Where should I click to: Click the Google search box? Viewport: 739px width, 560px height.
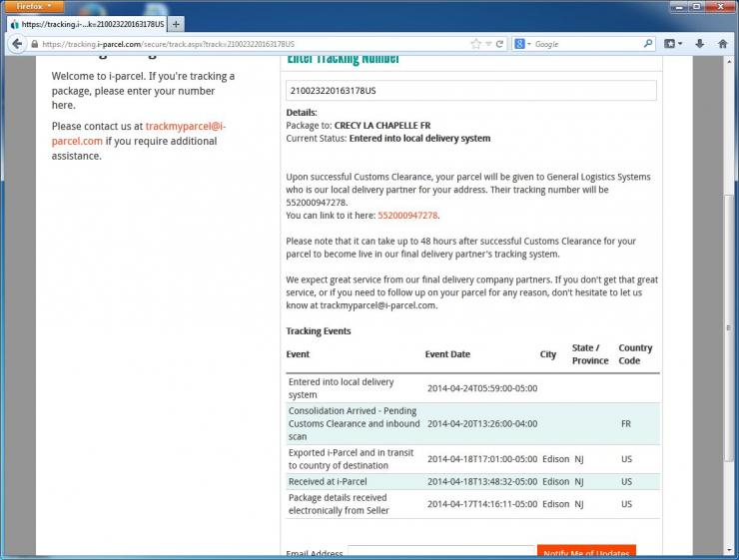point(587,44)
